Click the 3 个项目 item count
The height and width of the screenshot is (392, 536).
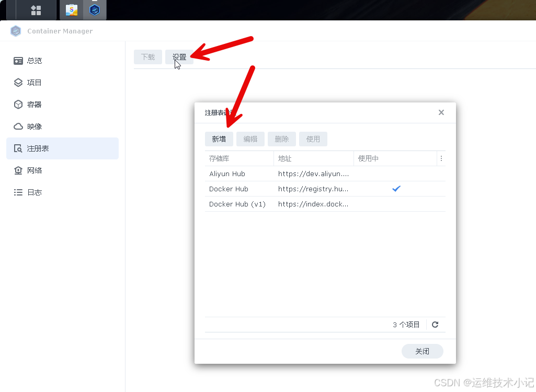click(406, 325)
